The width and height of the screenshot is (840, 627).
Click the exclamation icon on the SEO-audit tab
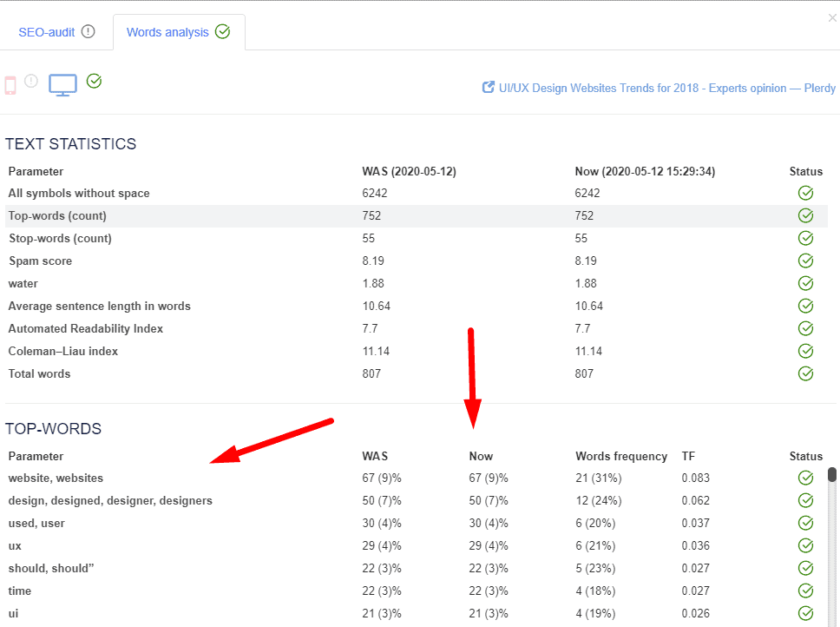(x=88, y=32)
